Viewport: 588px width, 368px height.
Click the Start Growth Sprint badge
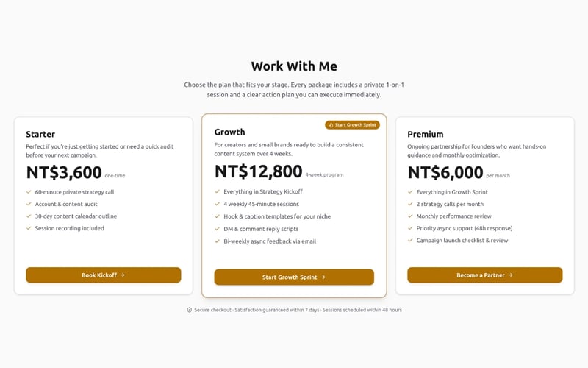tap(353, 124)
